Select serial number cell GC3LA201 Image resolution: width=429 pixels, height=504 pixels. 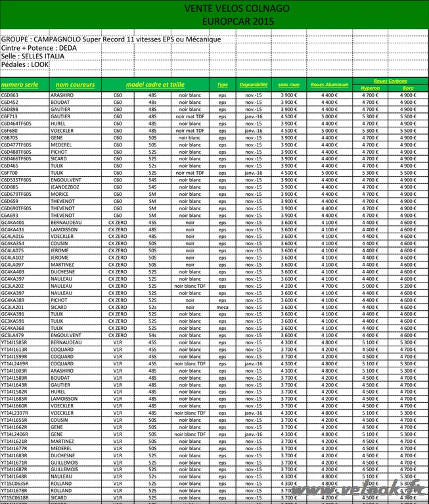[x=12, y=307]
